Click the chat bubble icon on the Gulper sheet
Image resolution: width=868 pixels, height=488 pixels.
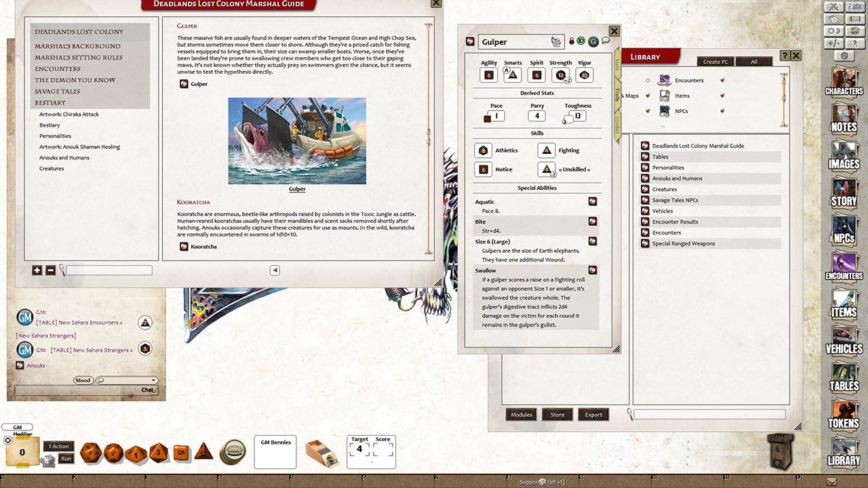(x=606, y=40)
